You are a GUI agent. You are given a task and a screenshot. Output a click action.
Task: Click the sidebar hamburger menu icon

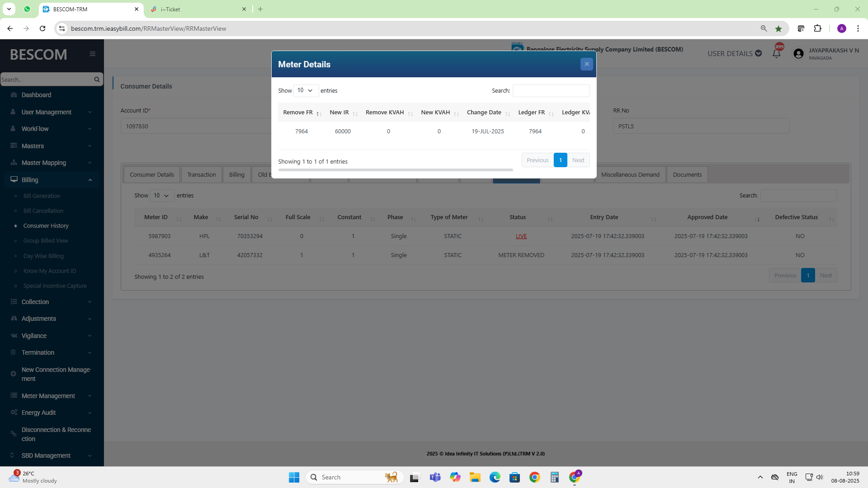click(x=92, y=54)
